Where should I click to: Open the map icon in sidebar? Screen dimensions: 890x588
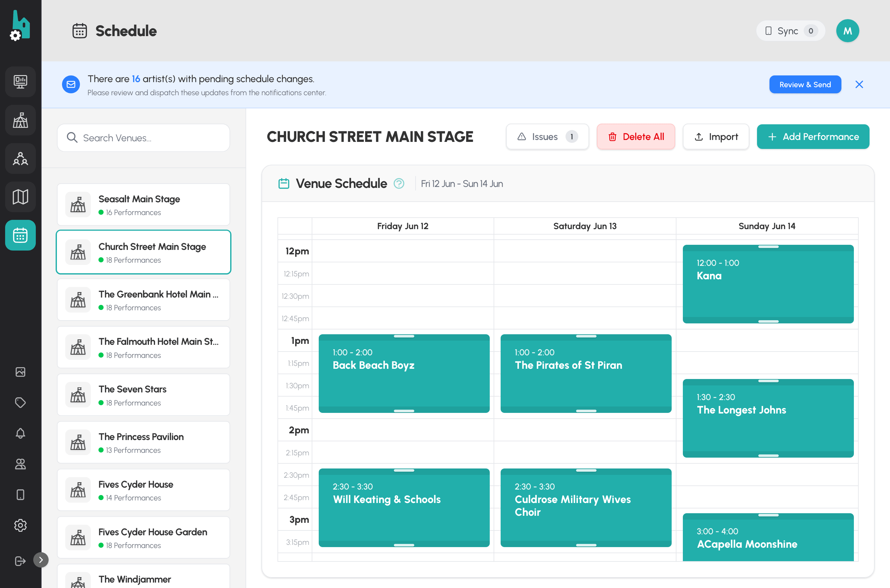[x=20, y=197]
